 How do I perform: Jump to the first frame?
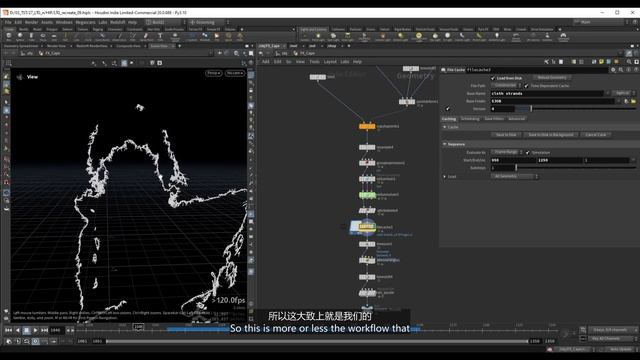[9, 330]
